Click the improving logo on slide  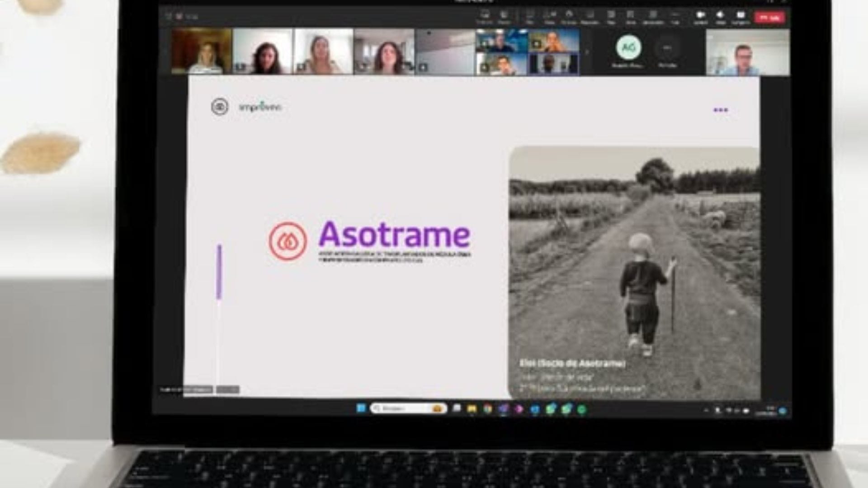(x=259, y=107)
